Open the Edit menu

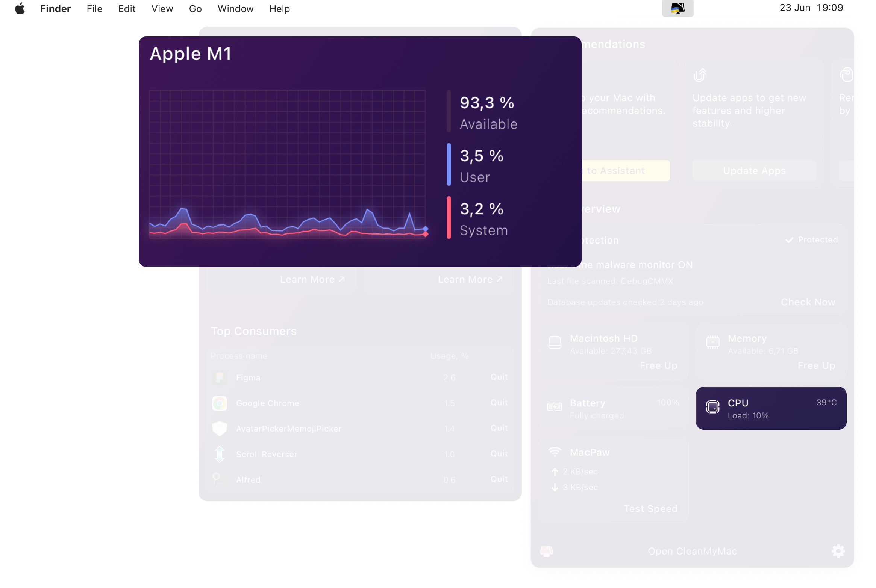coord(127,8)
